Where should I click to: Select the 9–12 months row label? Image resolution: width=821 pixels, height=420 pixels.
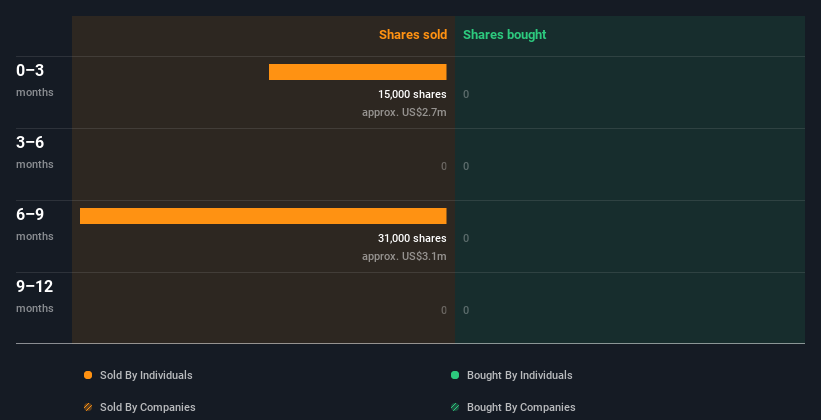coord(35,296)
